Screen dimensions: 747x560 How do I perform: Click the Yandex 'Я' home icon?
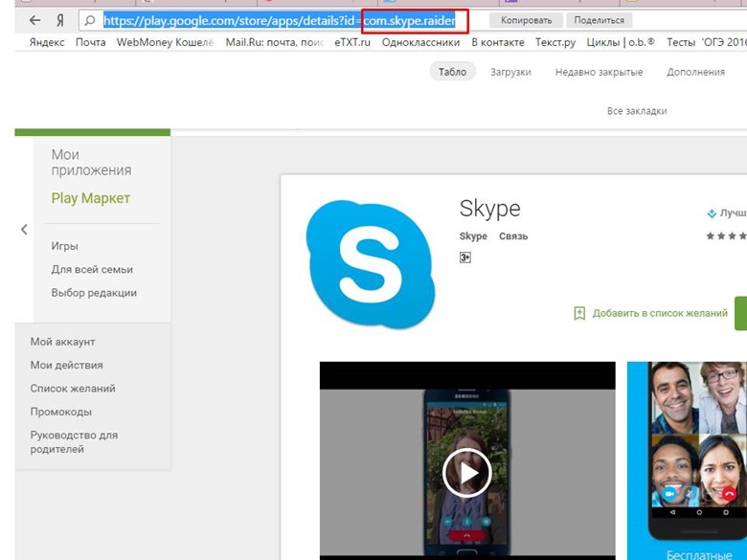pyautogui.click(x=60, y=20)
